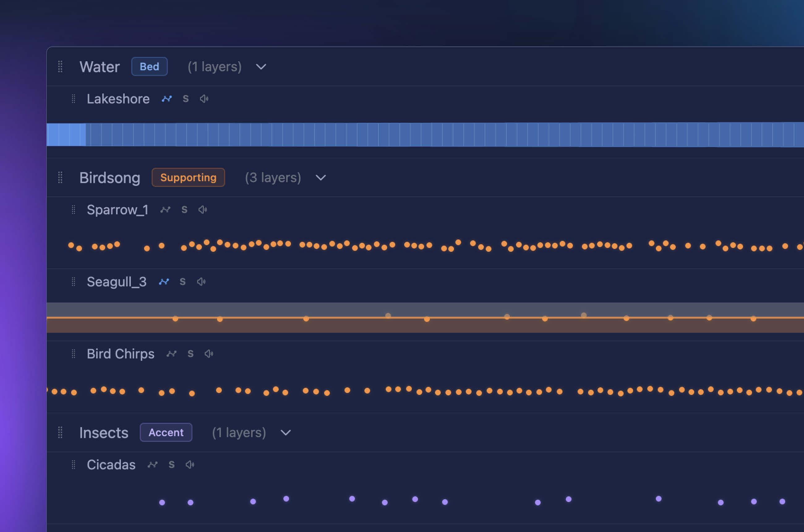804x532 pixels.
Task: Toggle automation curve icon on Lakeshore layer
Action: pos(167,99)
